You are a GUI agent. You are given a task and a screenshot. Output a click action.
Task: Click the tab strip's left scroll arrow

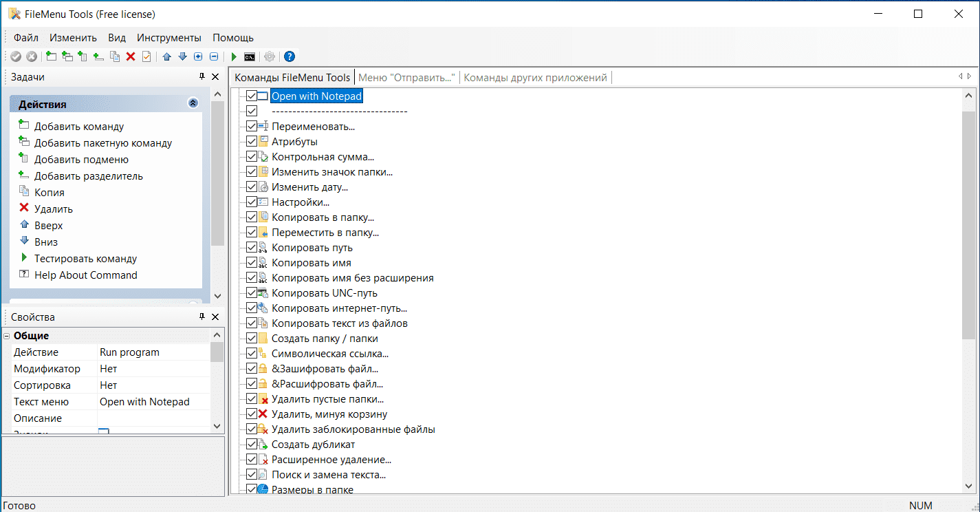point(961,77)
